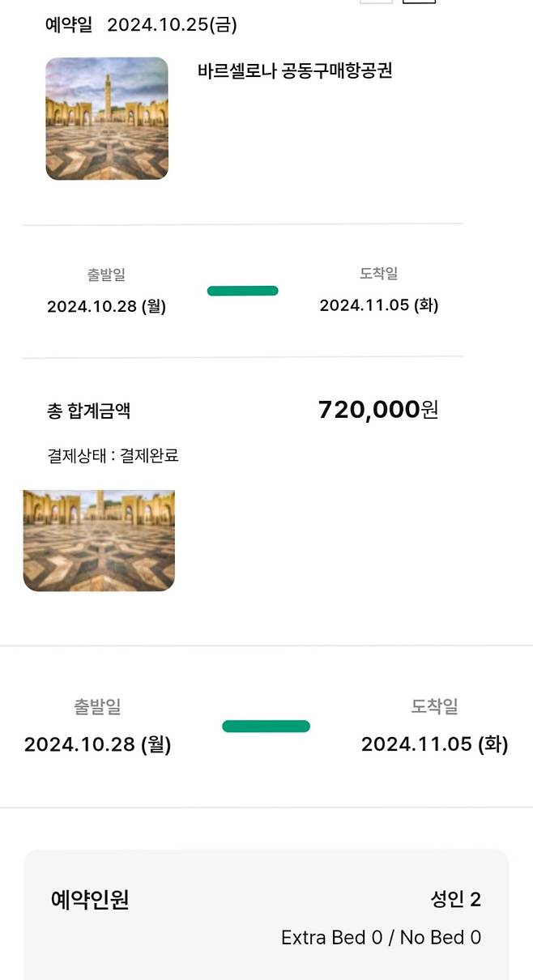Select the 성인 2 passenger count
The height and width of the screenshot is (980, 533).
point(455,899)
